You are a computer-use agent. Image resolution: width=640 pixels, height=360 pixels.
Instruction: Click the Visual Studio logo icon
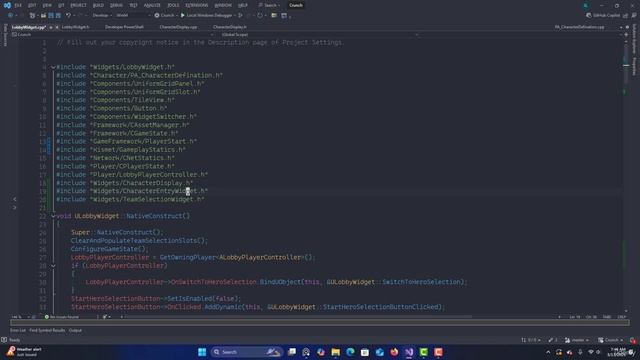click(7, 5)
